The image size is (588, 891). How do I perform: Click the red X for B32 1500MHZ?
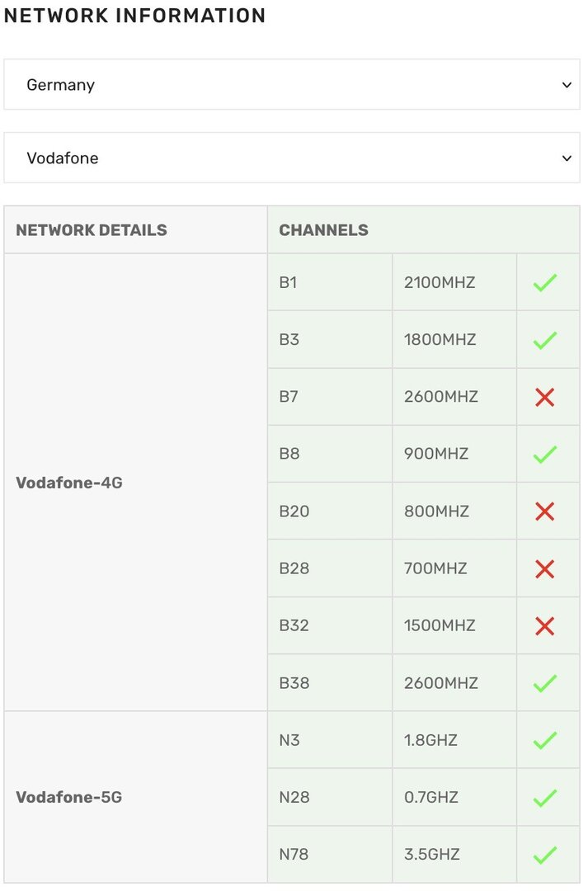point(545,626)
